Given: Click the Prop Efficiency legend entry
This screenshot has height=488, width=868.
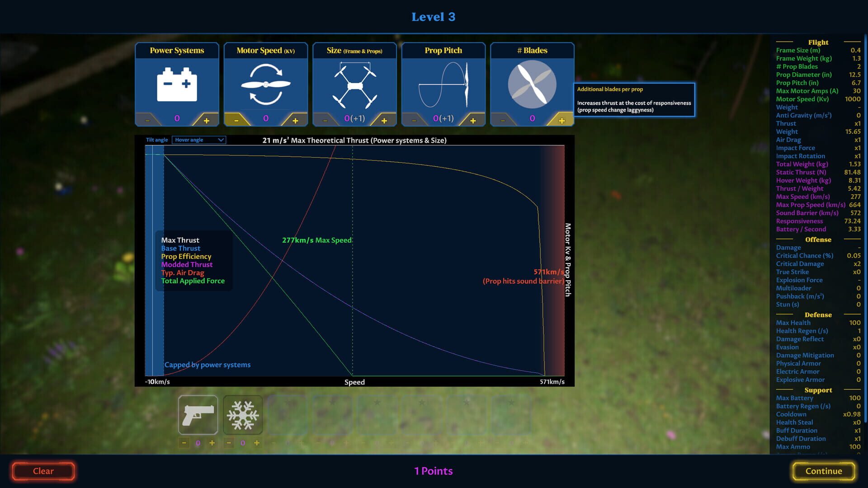Looking at the screenshot, I should pos(186,256).
